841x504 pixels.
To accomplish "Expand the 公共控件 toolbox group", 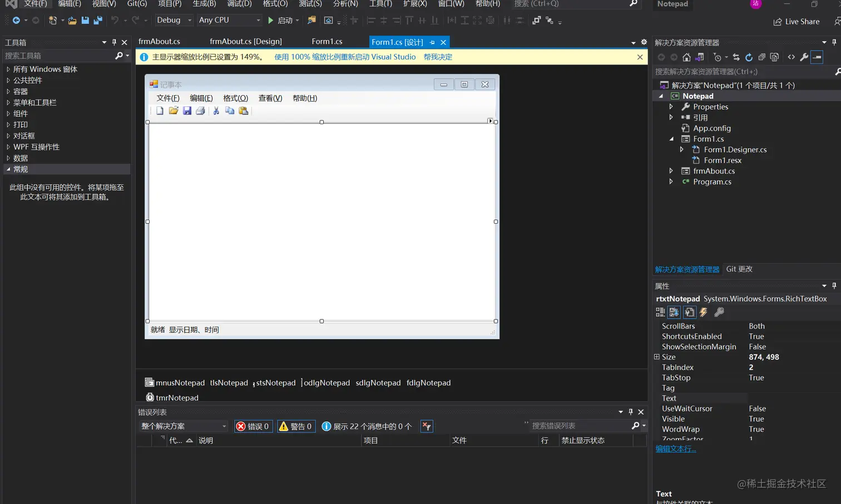I will point(8,81).
